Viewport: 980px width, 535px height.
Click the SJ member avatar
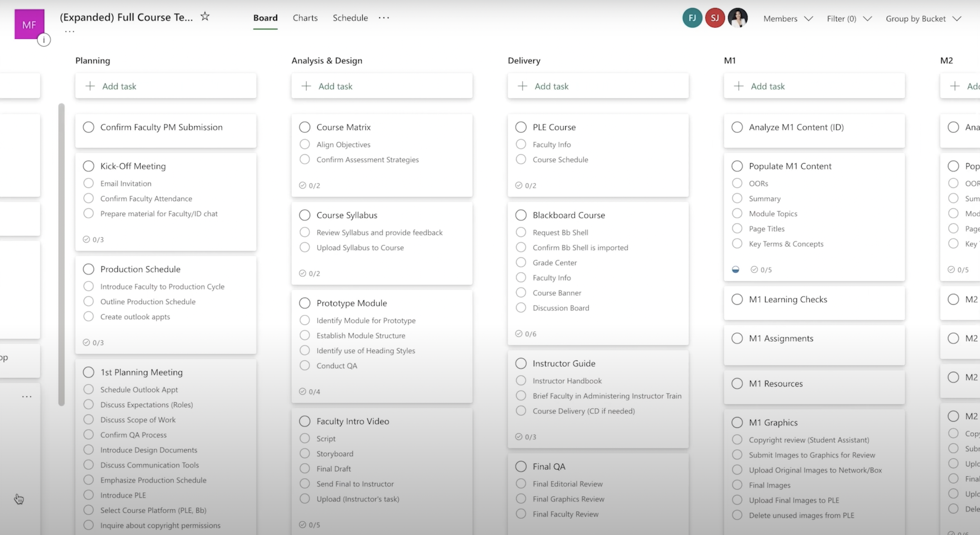pyautogui.click(x=715, y=18)
